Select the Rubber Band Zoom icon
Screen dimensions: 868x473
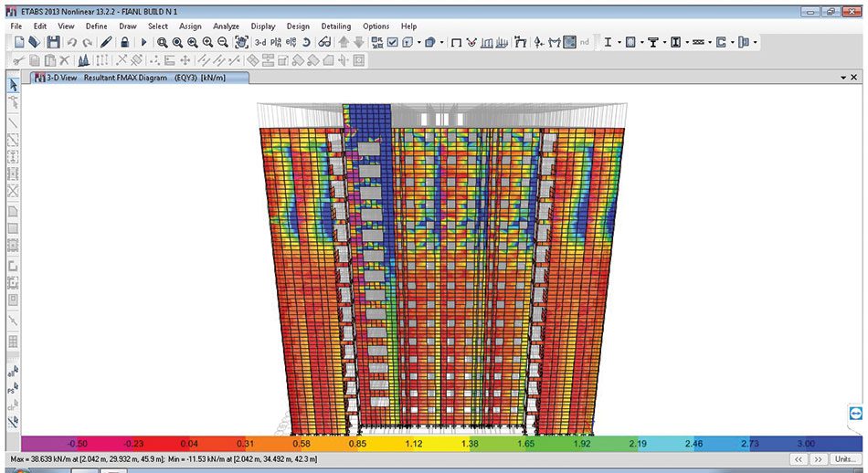[x=163, y=42]
